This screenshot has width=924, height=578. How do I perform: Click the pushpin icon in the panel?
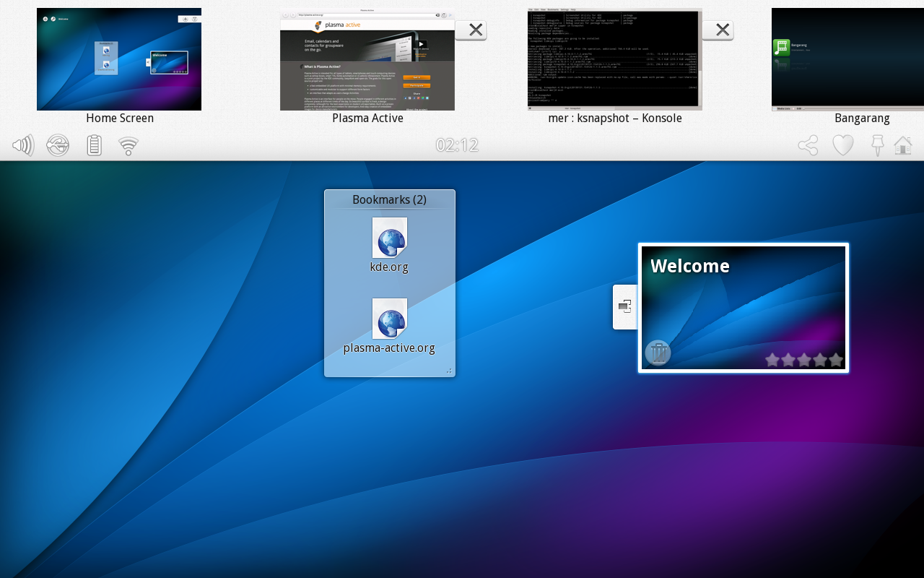coord(877,146)
